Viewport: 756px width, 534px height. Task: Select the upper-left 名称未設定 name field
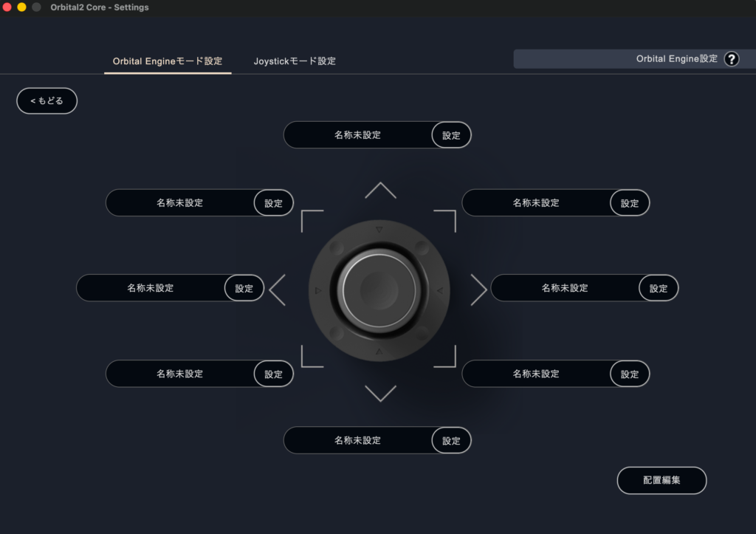click(179, 203)
